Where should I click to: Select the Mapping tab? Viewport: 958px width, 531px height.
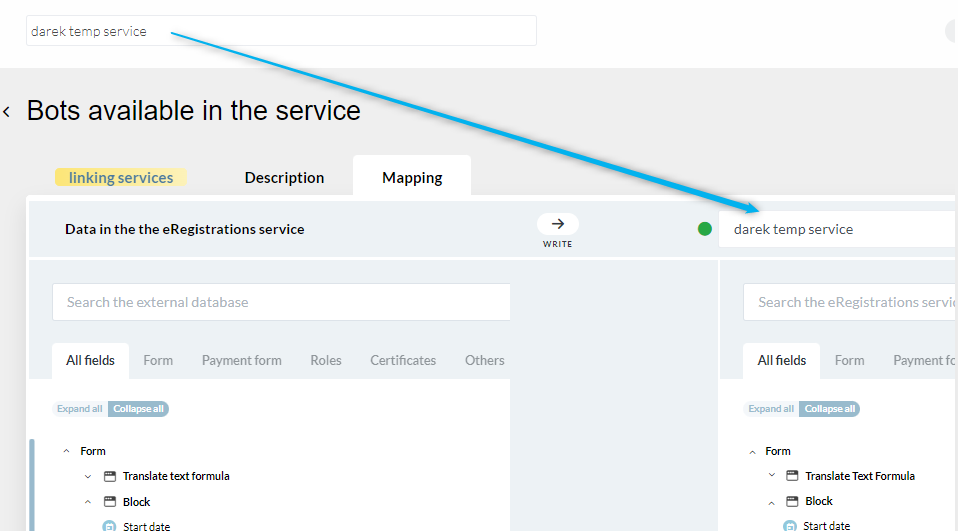click(x=412, y=177)
